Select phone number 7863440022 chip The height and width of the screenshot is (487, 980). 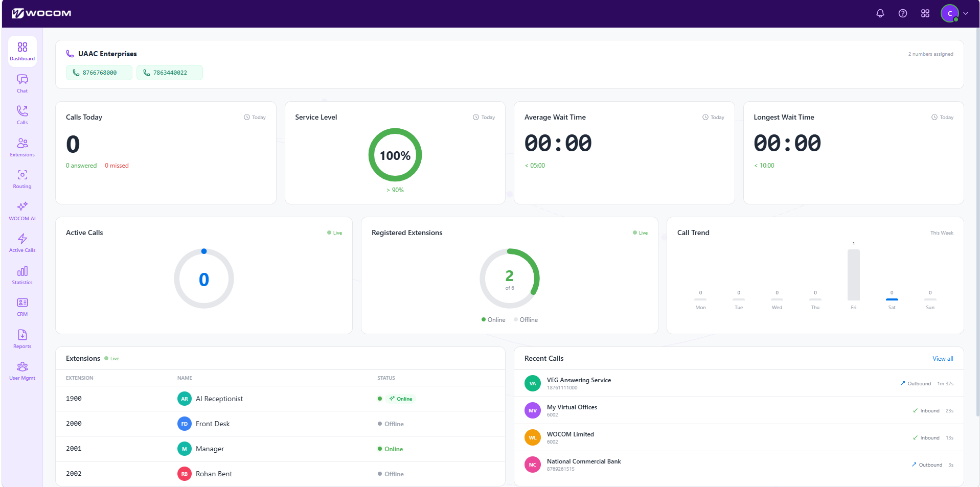170,73
